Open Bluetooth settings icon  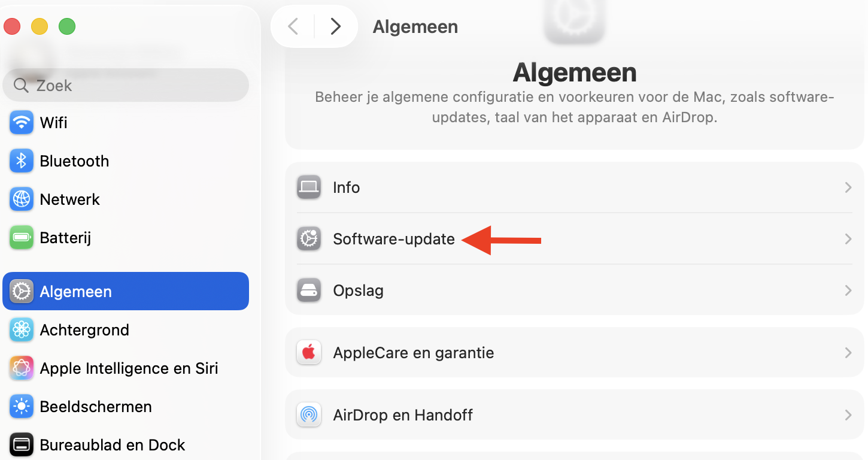(22, 161)
